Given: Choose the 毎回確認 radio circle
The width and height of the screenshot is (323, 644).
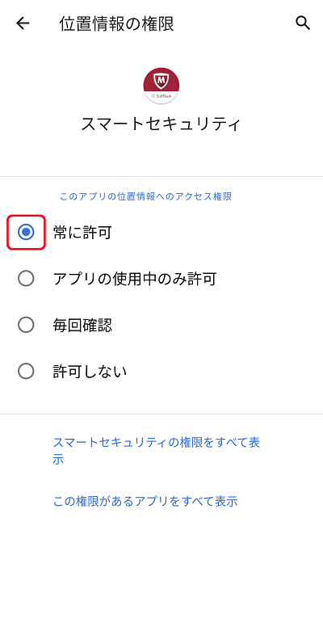Looking at the screenshot, I should [26, 326].
